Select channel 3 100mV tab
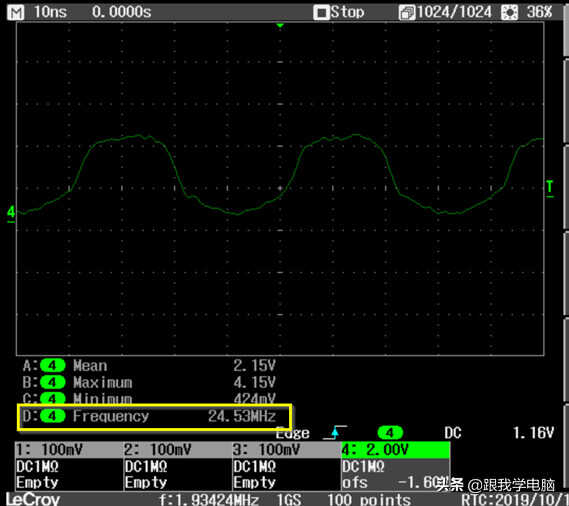569x506 pixels. (287, 450)
